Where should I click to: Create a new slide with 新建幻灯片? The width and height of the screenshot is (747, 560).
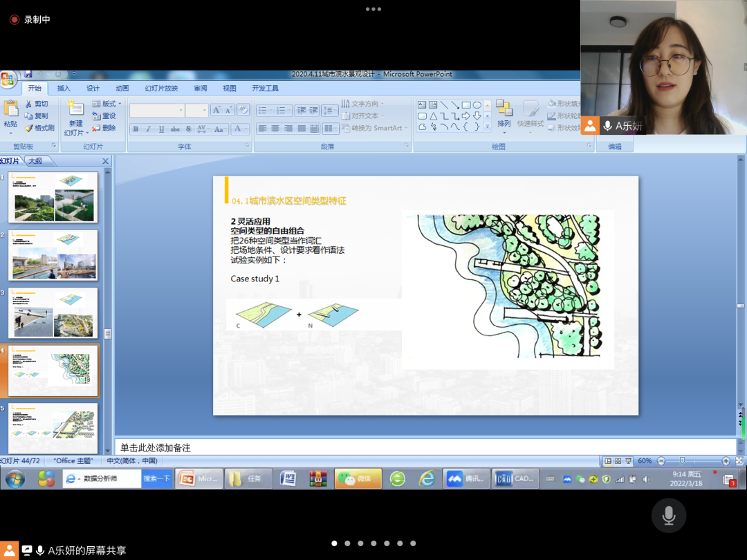pos(76,119)
